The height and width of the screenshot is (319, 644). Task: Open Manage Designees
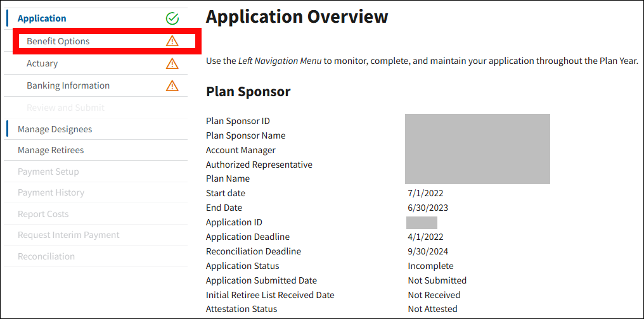tap(55, 129)
